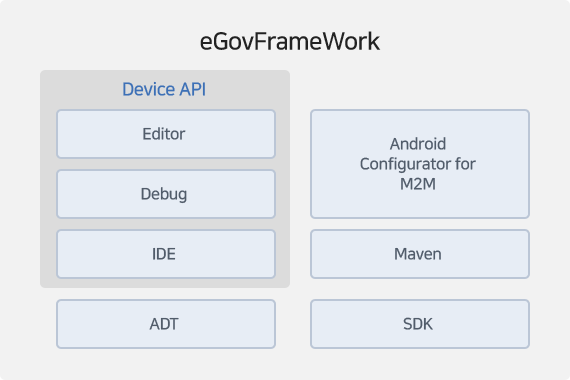Click the eGovFrameWork title

[290, 41]
